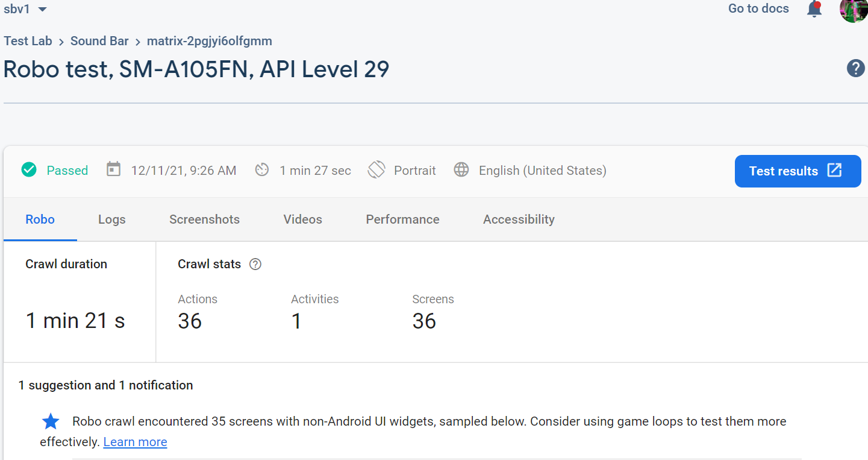This screenshot has width=868, height=460.
Task: Click the notification bell icon
Action: [x=814, y=9]
